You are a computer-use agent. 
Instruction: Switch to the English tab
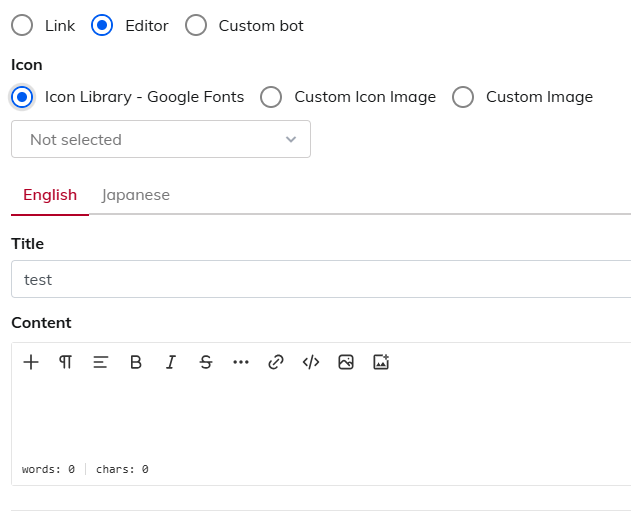pyautogui.click(x=50, y=195)
